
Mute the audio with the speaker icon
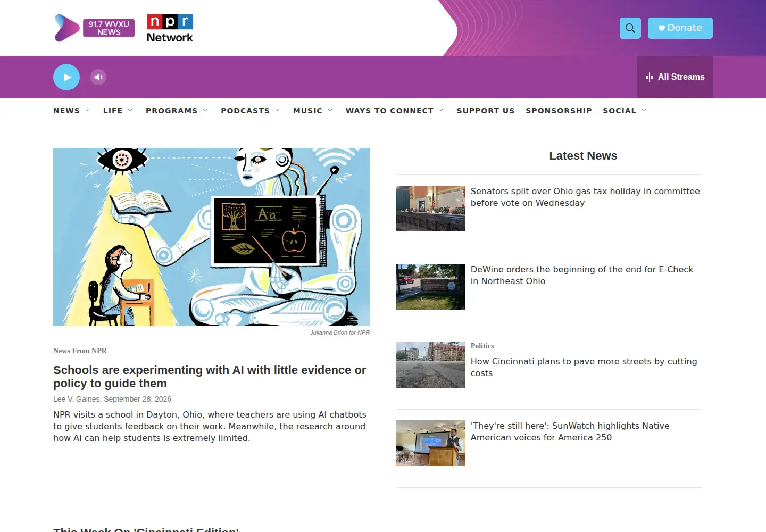pyautogui.click(x=98, y=77)
